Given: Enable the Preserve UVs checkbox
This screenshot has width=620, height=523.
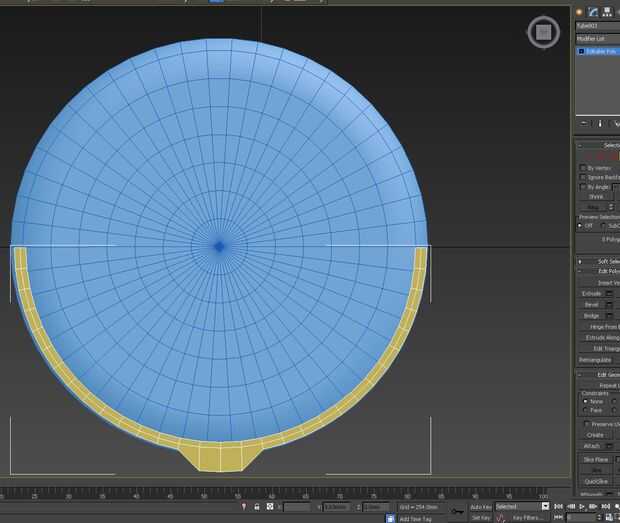Looking at the screenshot, I should tap(587, 424).
